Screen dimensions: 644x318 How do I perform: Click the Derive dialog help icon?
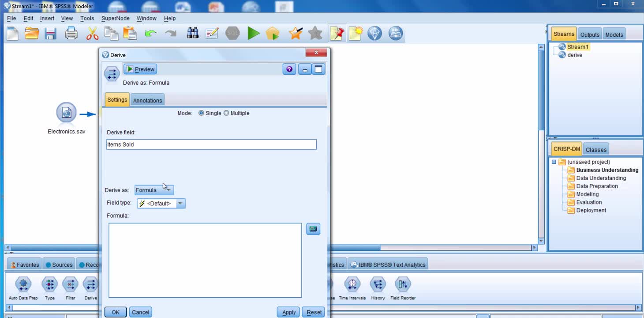click(x=289, y=69)
